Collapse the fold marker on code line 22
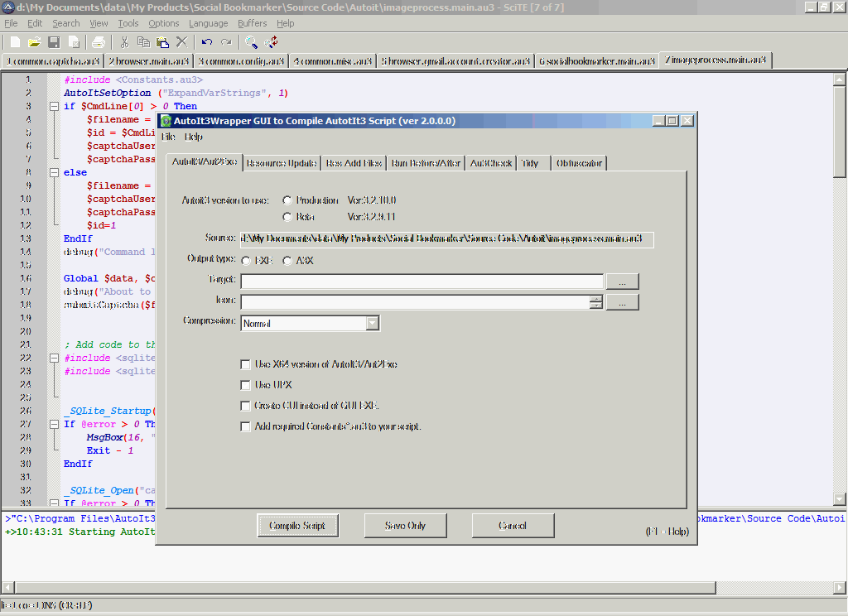Screen dimensions: 848x616 pyautogui.click(x=54, y=358)
